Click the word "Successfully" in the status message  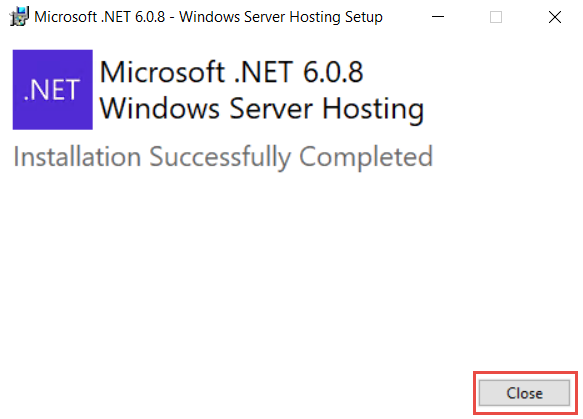click(x=220, y=158)
